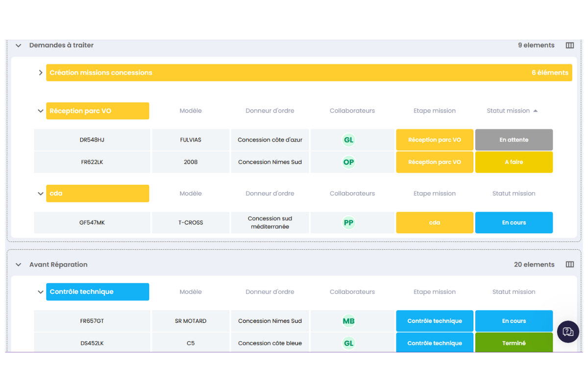Click Collaborateurs header in Contrôle technique group

(x=352, y=292)
